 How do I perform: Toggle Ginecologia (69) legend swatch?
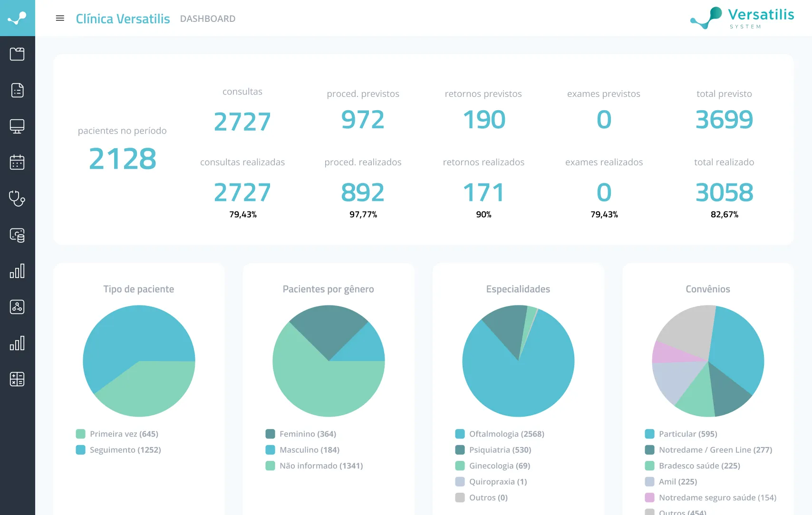click(x=460, y=466)
